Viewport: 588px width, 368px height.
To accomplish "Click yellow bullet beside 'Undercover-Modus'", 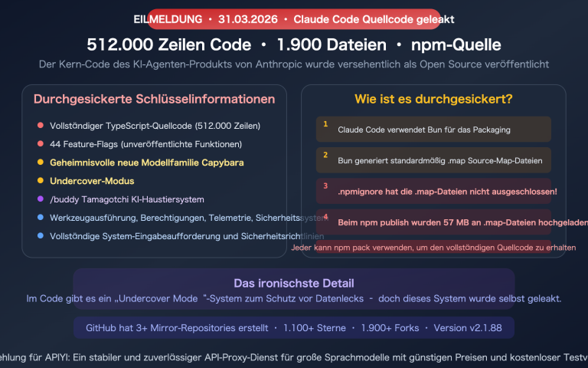I will pyautogui.click(x=41, y=180).
